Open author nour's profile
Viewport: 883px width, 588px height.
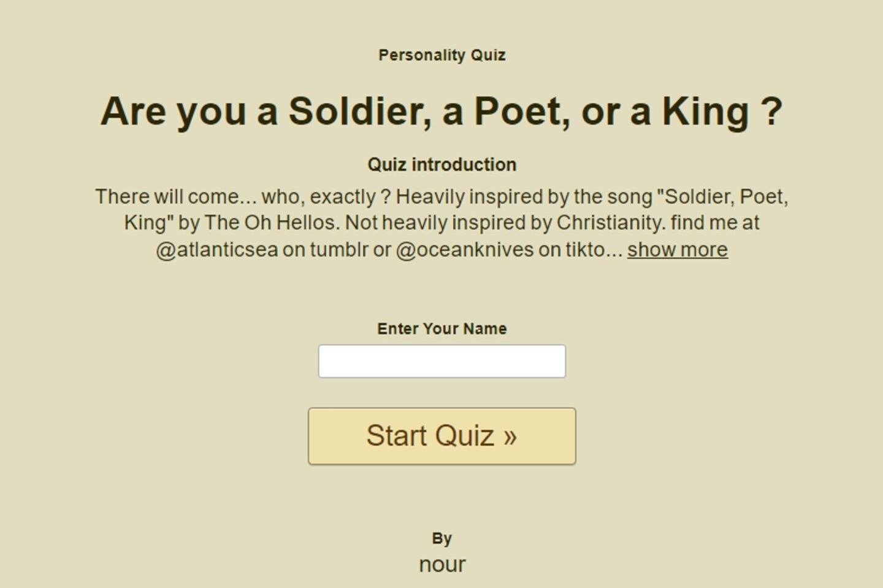pyautogui.click(x=442, y=564)
